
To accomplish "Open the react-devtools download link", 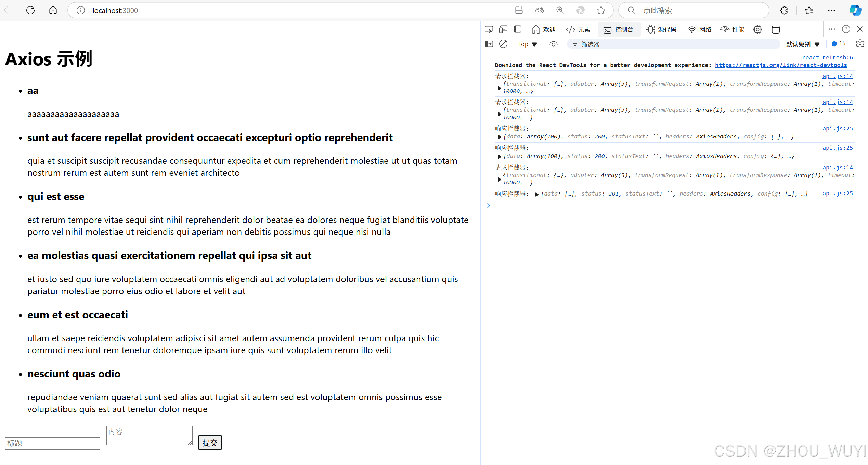I will click(x=781, y=65).
